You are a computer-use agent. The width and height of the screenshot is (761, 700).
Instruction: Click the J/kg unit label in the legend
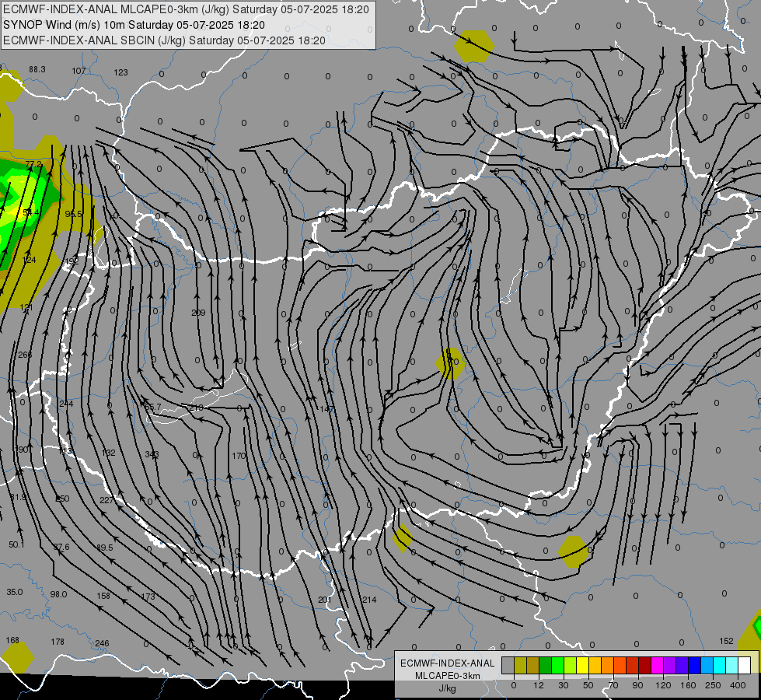(x=448, y=688)
